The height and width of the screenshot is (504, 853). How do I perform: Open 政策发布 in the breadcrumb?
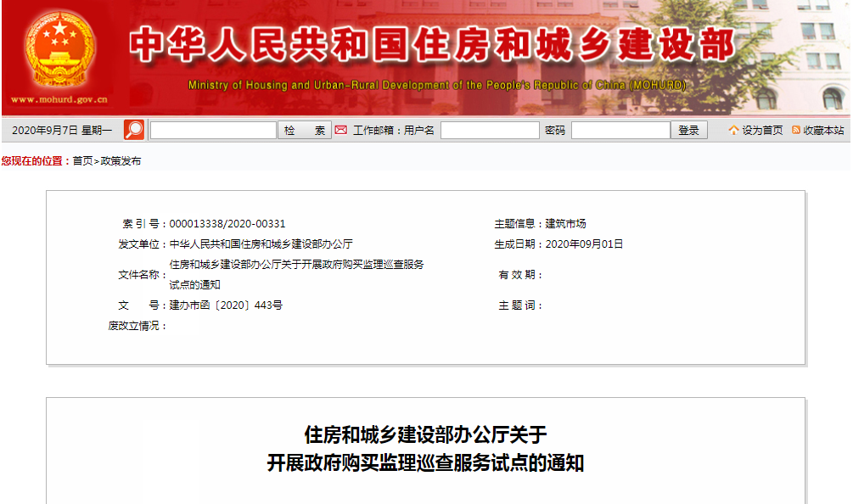tap(121, 160)
